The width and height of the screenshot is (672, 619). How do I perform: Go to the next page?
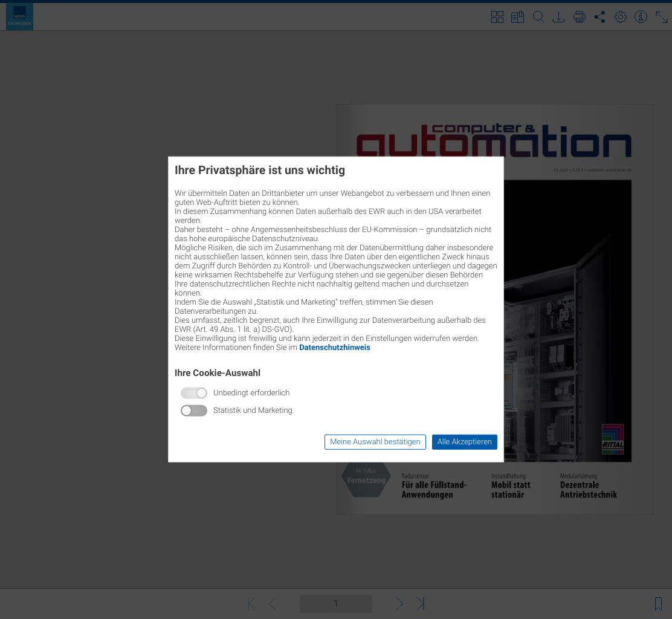[x=399, y=603]
